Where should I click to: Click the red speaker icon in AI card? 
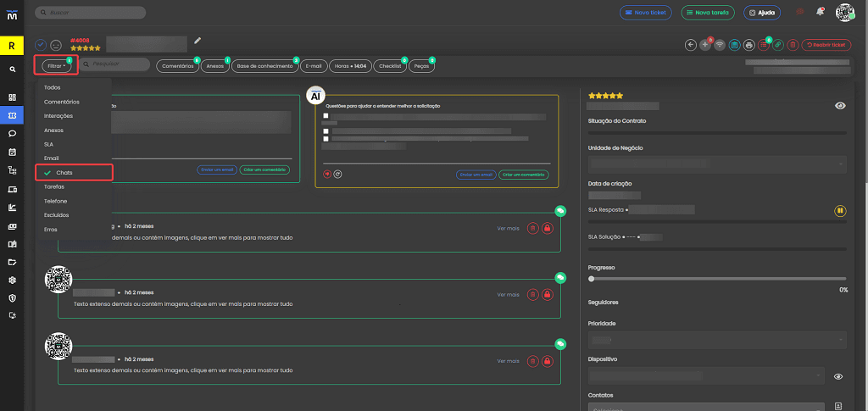(x=327, y=175)
